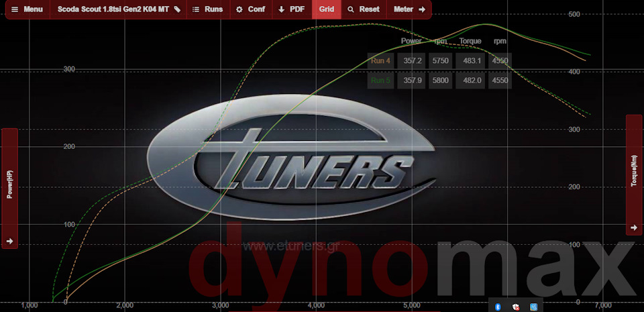Reset the chart zoom
The width and height of the screenshot is (644, 312).
[x=364, y=9]
